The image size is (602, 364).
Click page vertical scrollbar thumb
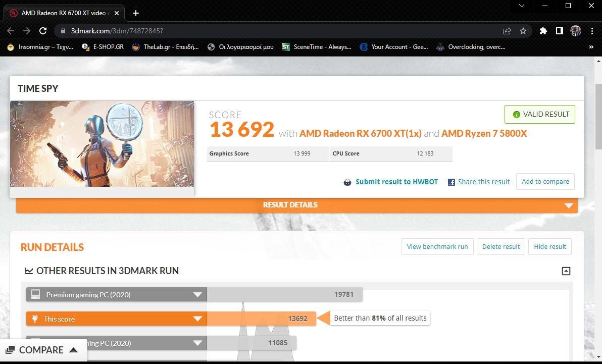[598, 116]
